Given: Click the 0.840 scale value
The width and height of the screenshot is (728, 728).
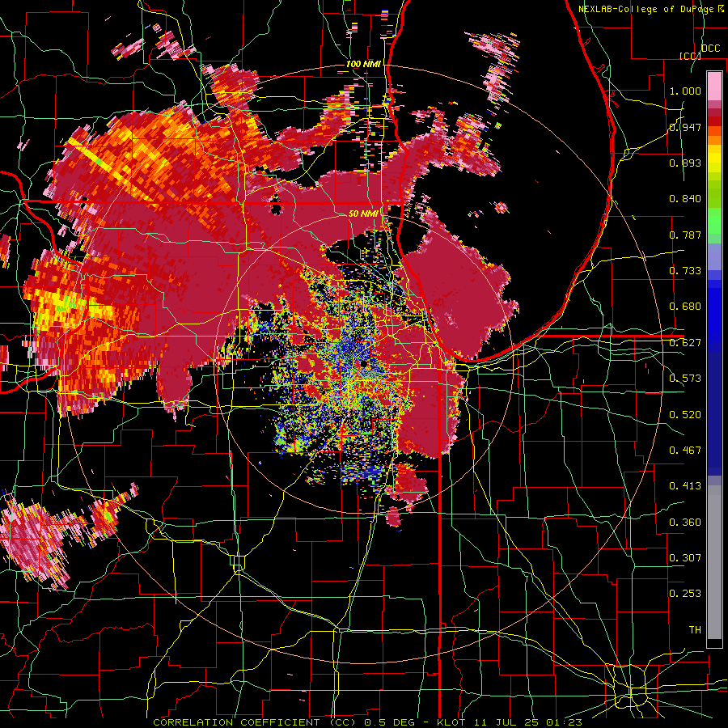Looking at the screenshot, I should pos(685,199).
